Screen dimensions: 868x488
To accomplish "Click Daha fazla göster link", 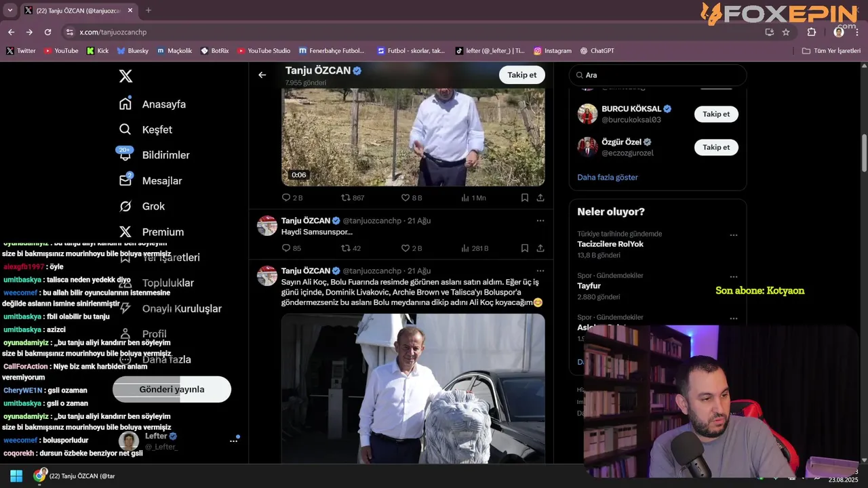I will click(608, 177).
